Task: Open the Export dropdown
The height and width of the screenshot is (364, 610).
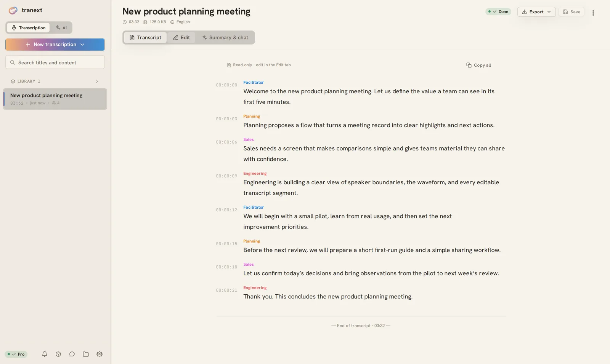Action: point(536,12)
